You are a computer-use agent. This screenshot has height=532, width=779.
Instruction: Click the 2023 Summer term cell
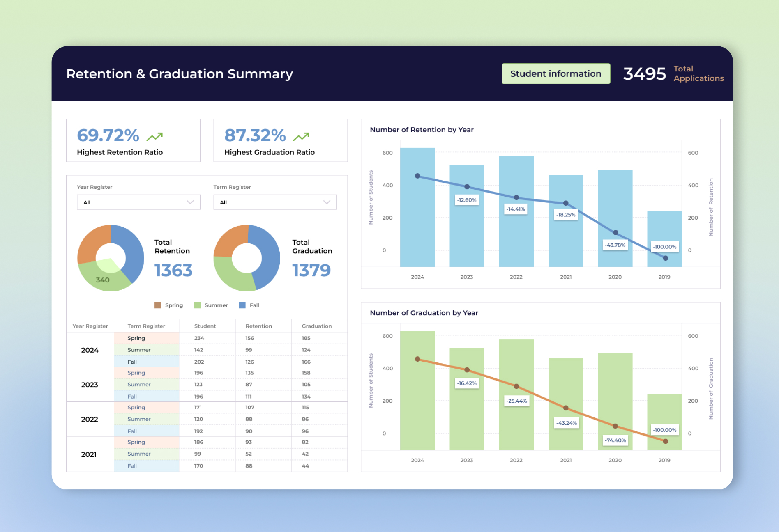(146, 385)
